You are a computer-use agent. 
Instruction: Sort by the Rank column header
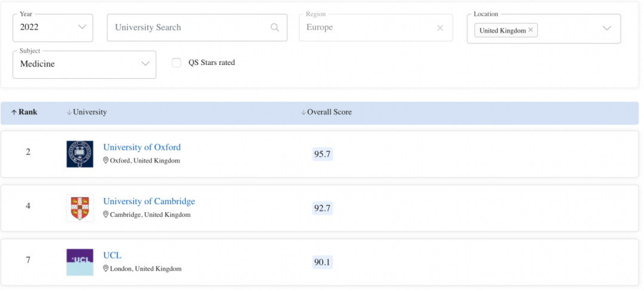[24, 112]
